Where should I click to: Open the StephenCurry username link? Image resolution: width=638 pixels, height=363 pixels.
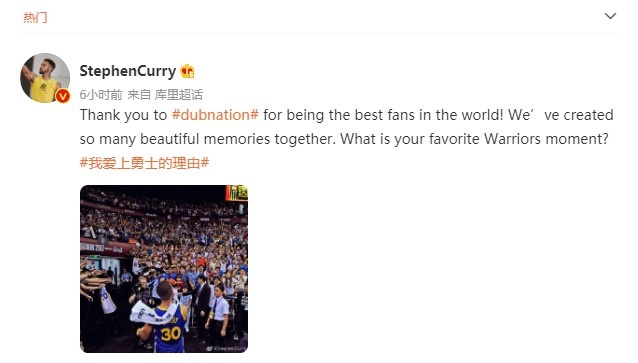tap(127, 71)
